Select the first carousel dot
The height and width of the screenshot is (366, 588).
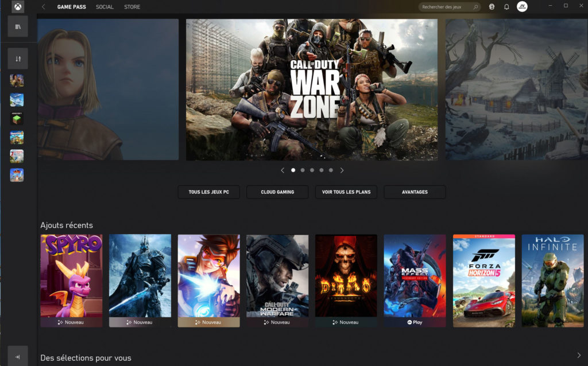tap(293, 170)
